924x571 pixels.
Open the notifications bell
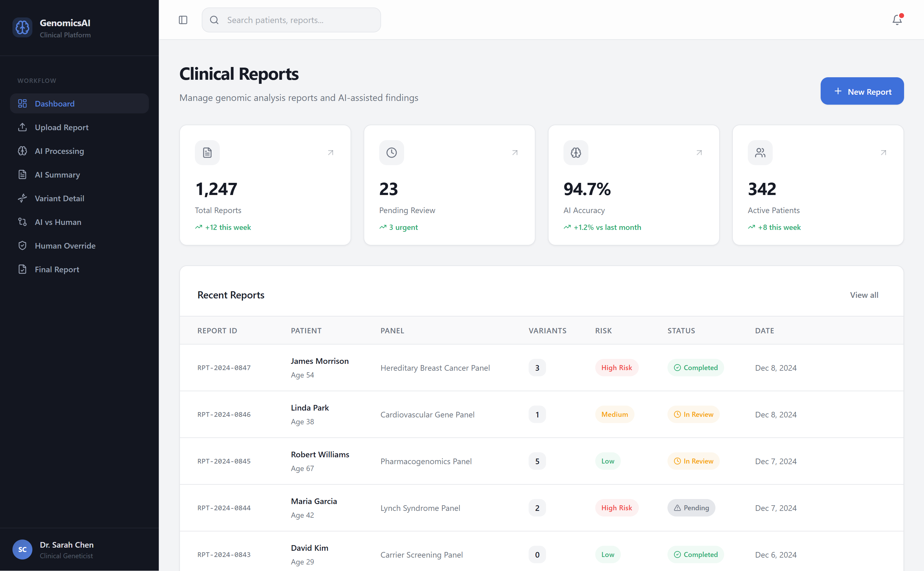tap(897, 20)
